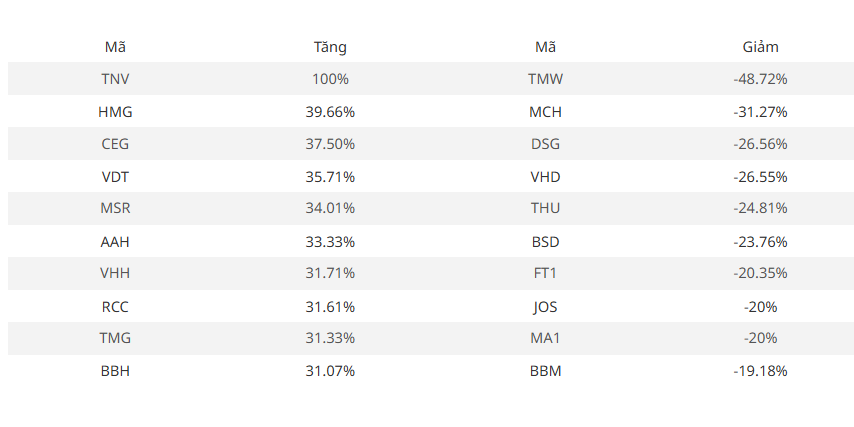Select the MSR stock code

click(x=115, y=208)
